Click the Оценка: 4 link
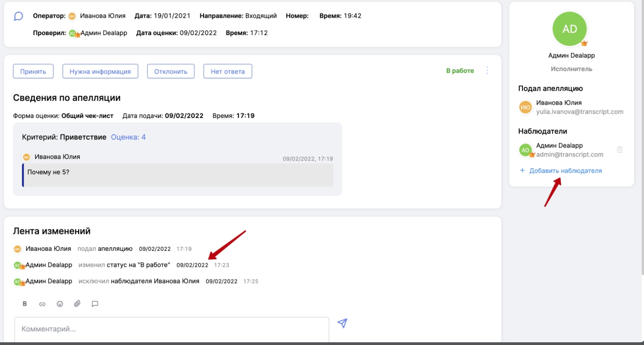Image resolution: width=644 pixels, height=345 pixels. click(x=128, y=137)
